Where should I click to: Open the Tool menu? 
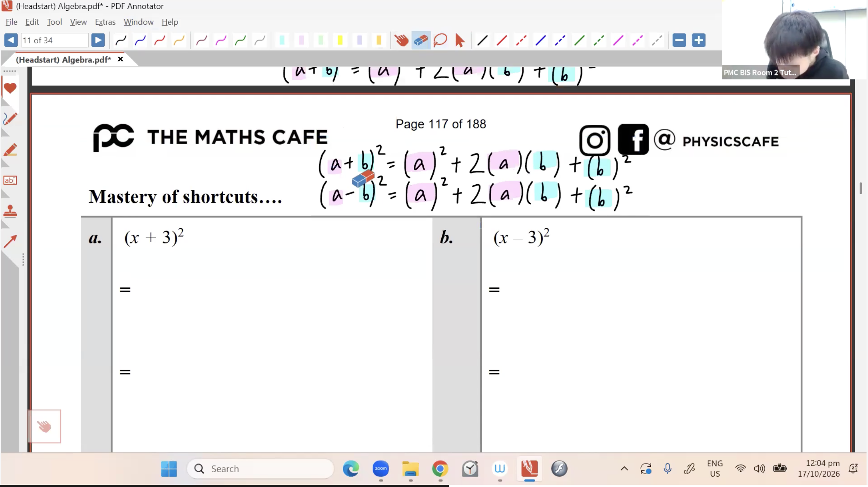(54, 22)
